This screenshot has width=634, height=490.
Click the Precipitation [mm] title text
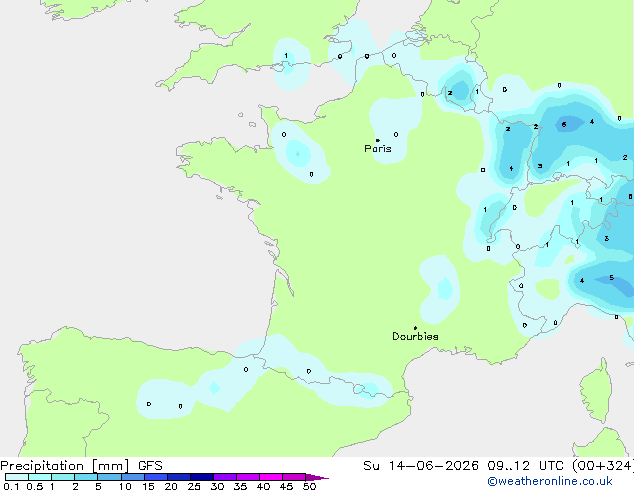click(65, 466)
